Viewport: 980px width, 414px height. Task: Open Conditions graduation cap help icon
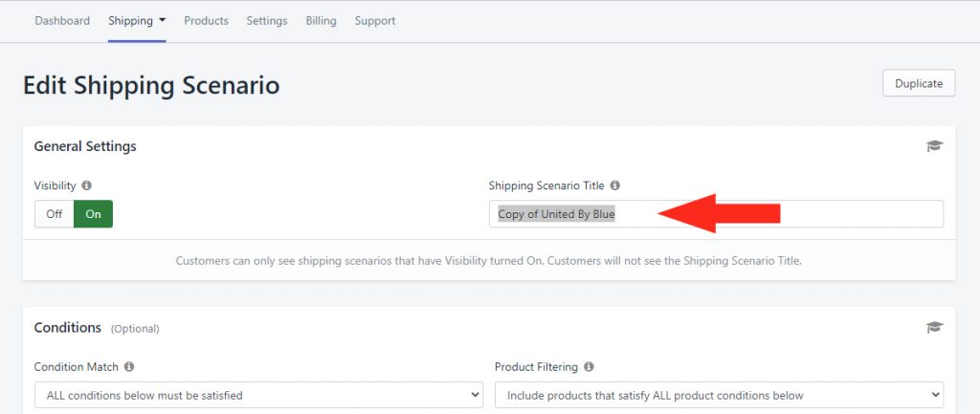coord(934,327)
